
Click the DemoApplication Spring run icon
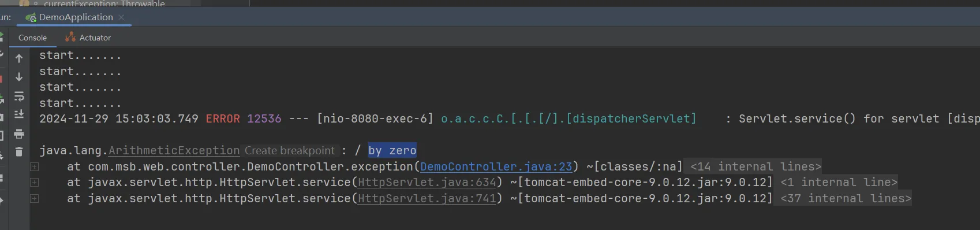pyautogui.click(x=31, y=17)
